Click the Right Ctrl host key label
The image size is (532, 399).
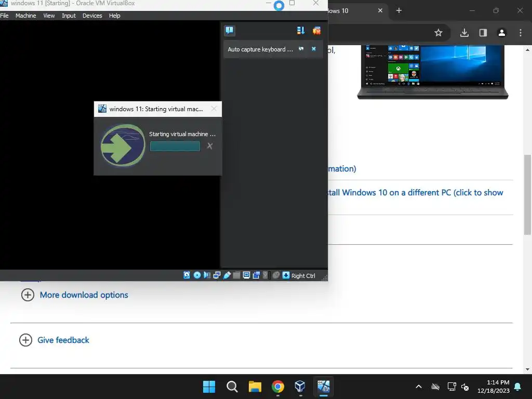click(x=303, y=276)
